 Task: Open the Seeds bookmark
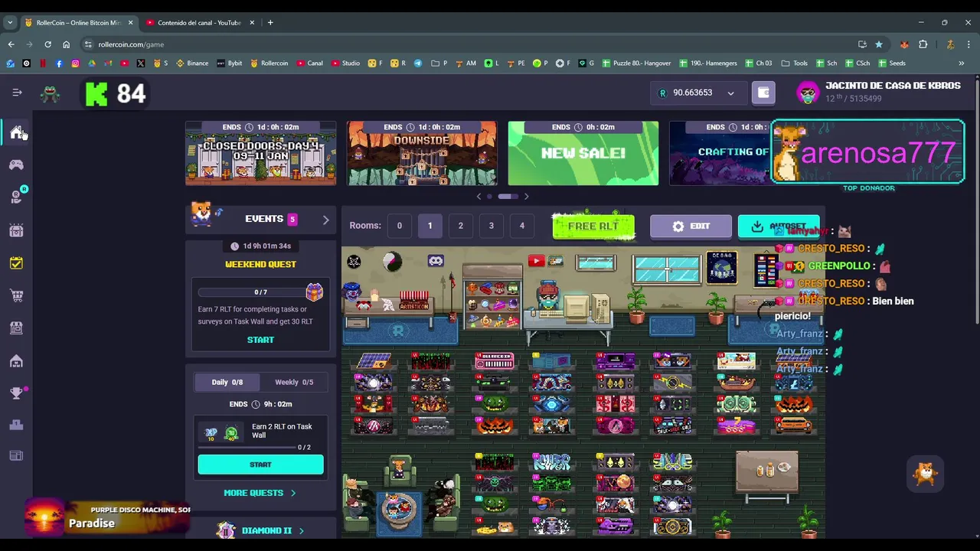click(892, 64)
